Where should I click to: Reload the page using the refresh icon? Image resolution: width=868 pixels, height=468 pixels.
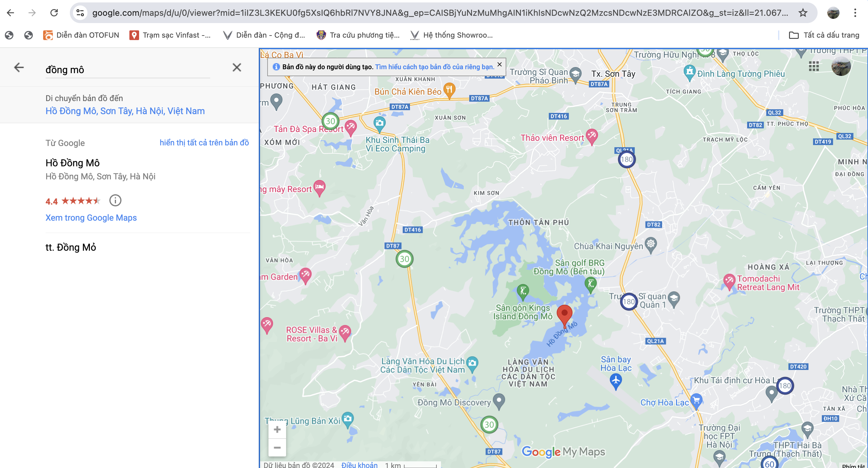(x=54, y=13)
